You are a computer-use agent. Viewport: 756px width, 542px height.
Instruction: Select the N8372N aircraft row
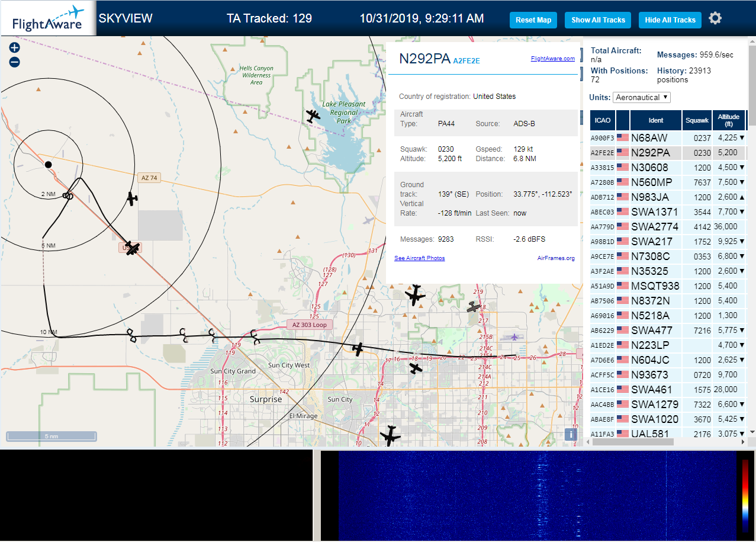point(668,300)
